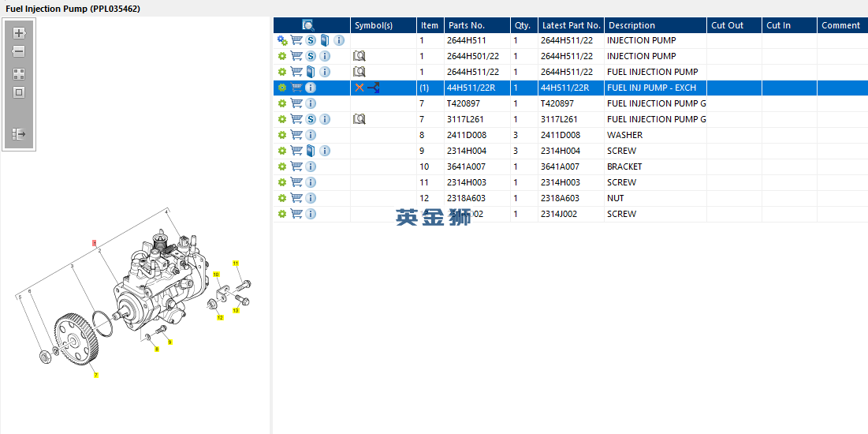Show info for part 44H511/22R
This screenshot has width=868, height=434.
(311, 88)
